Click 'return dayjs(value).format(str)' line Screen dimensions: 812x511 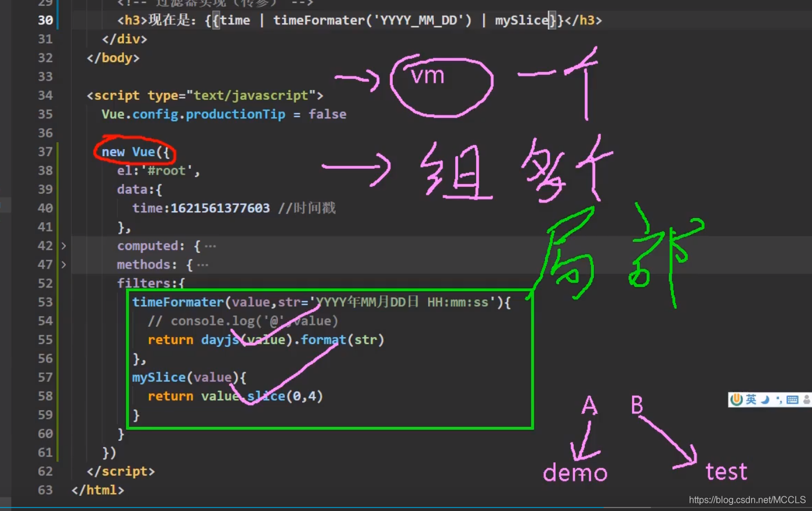266,340
